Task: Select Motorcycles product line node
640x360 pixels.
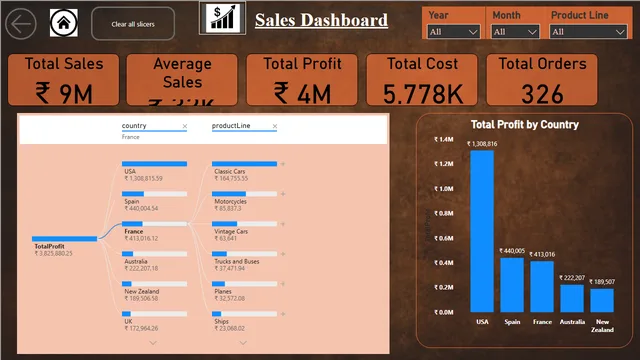Action: click(244, 201)
